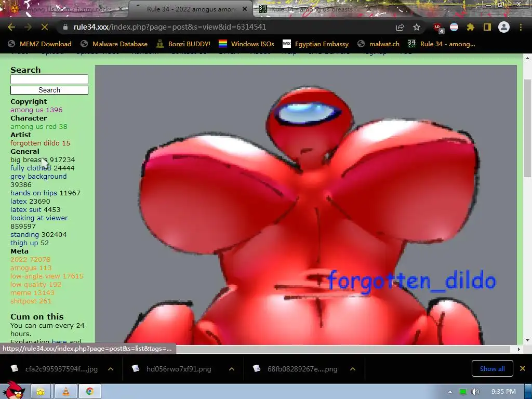The width and height of the screenshot is (532, 399).
Task: Click the Search button in sidebar
Action: (49, 90)
